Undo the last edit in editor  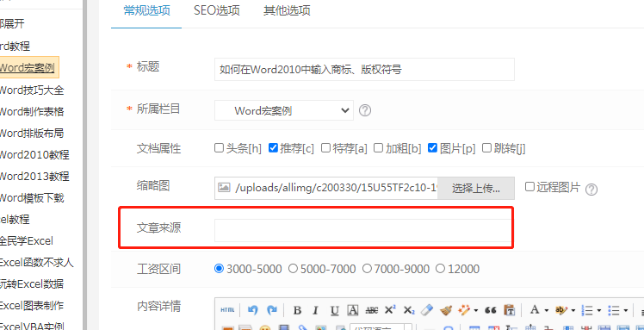(x=253, y=310)
